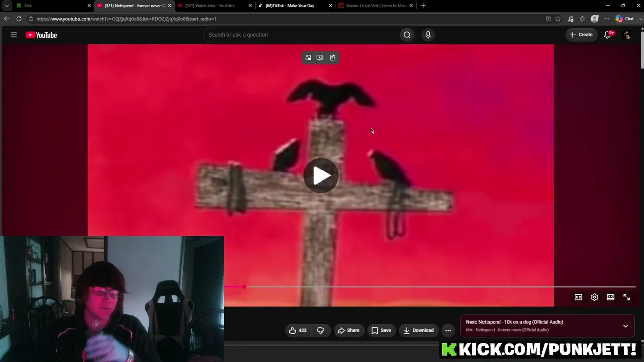The image size is (644, 362).
Task: Reload the current page
Action: tap(19, 19)
